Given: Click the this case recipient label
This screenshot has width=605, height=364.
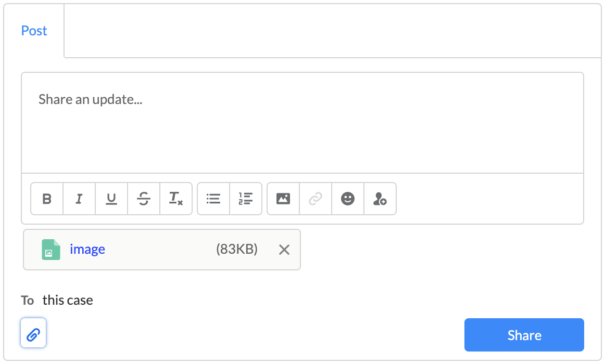Looking at the screenshot, I should [68, 300].
